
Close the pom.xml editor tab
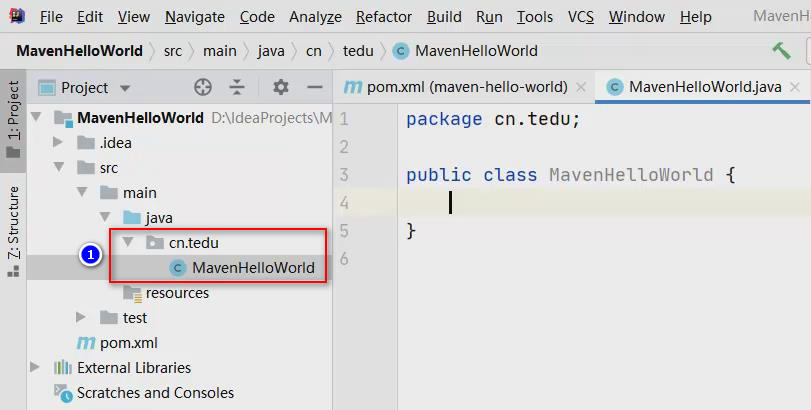point(581,87)
